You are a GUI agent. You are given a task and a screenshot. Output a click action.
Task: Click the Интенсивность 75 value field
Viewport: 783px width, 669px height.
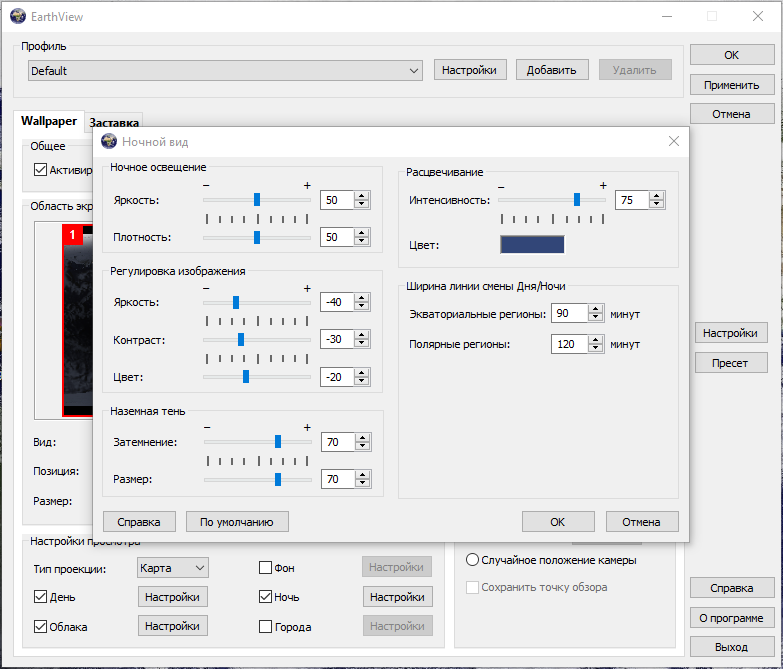coord(632,200)
